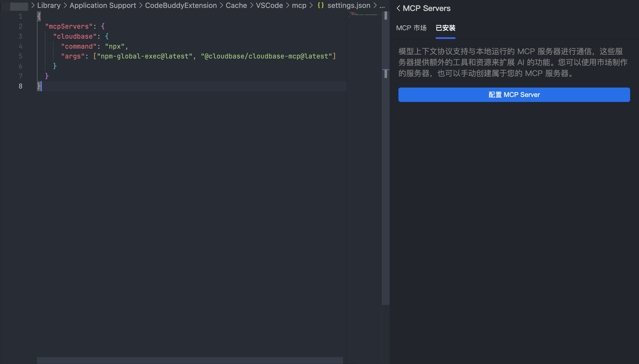Switch to the MCP 市场 tab

pos(411,28)
